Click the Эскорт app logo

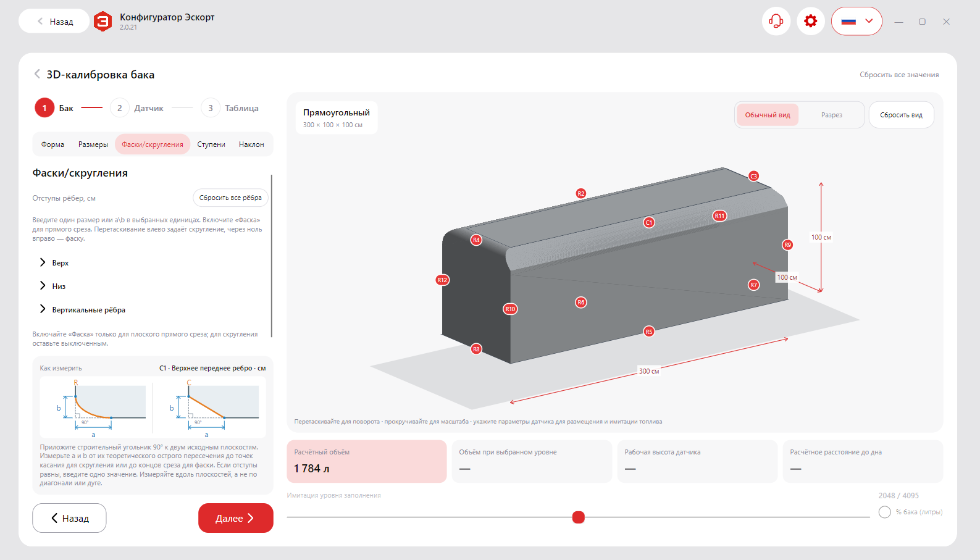103,22
